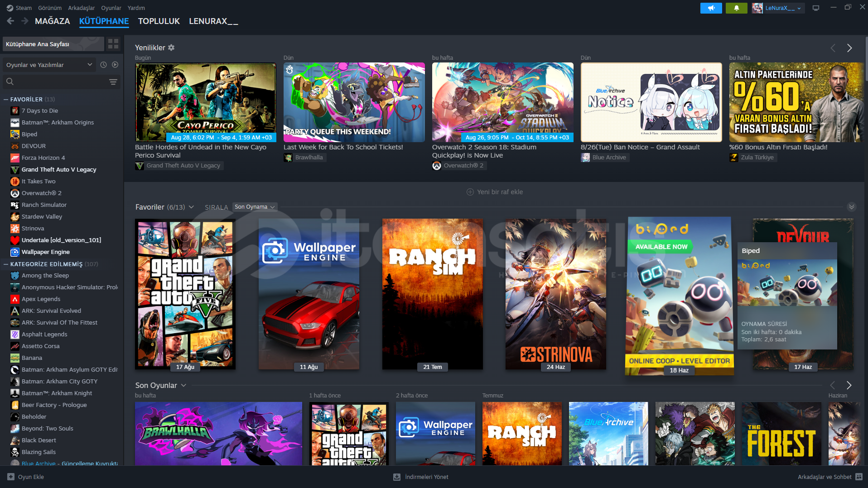Click the search magnifier icon
Image resolution: width=868 pixels, height=488 pixels.
click(x=10, y=81)
